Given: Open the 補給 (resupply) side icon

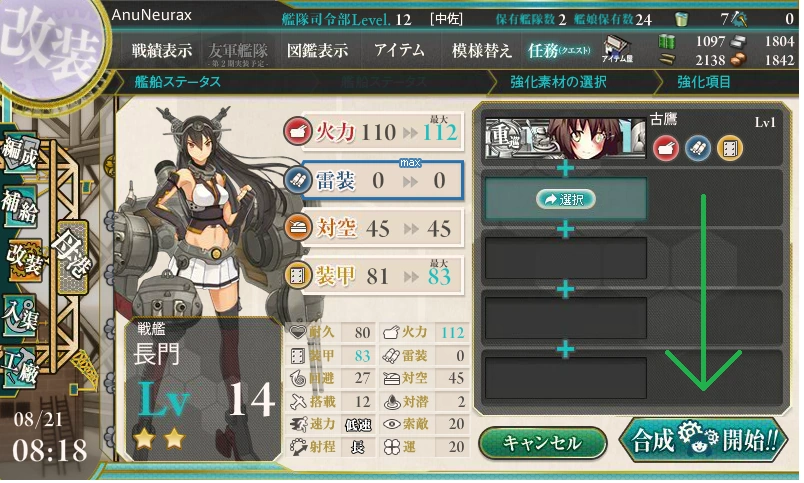Looking at the screenshot, I should (x=20, y=207).
